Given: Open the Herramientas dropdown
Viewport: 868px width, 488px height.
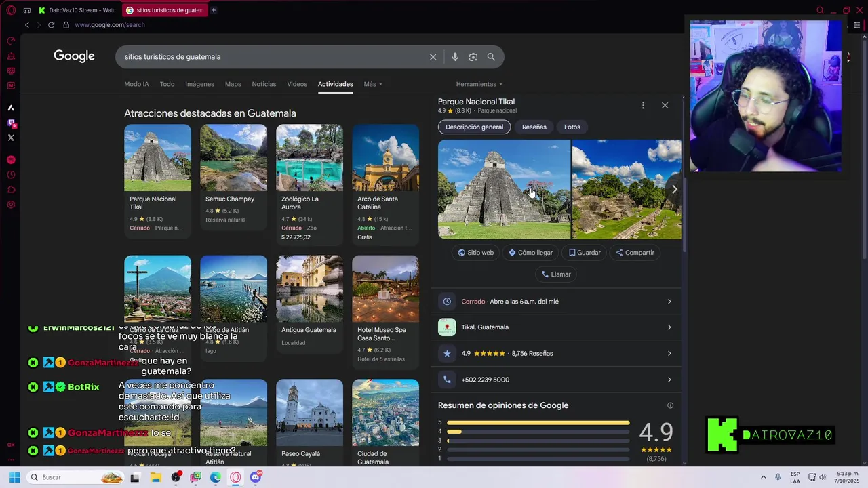Looking at the screenshot, I should pos(479,84).
